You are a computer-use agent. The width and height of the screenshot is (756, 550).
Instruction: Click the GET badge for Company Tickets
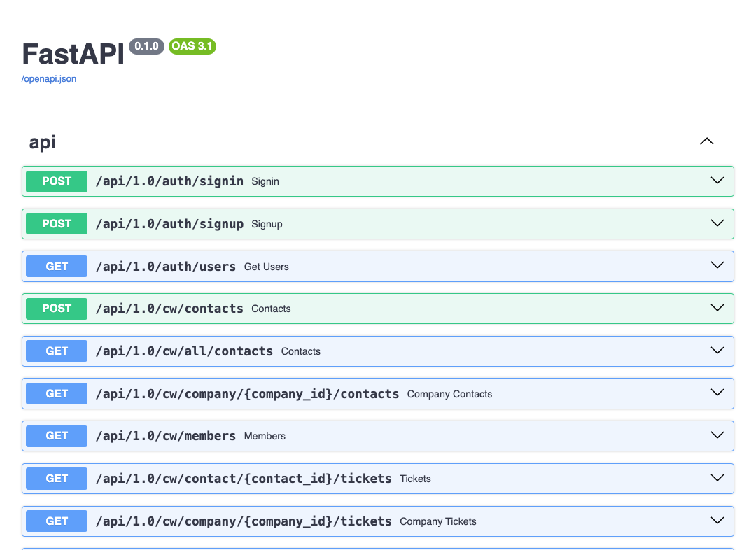click(x=57, y=521)
